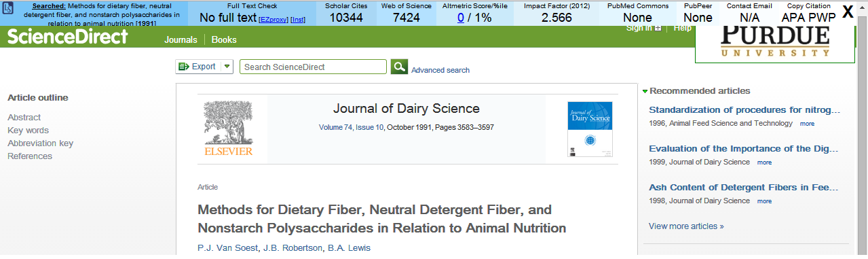The height and width of the screenshot is (259, 868).
Task: Click the ScienceDirect logo
Action: 67,37
